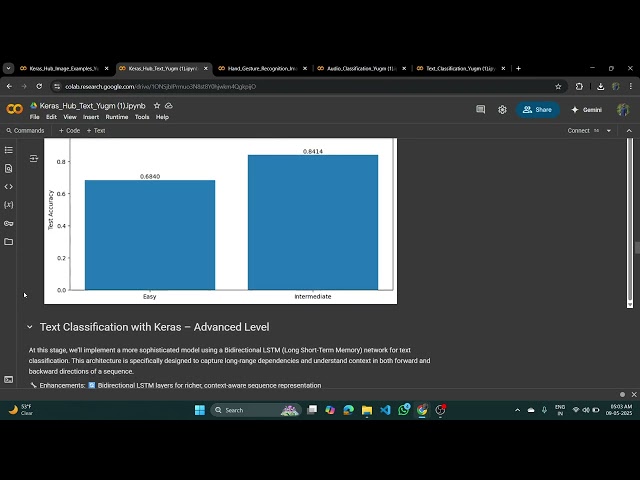Image resolution: width=640 pixels, height=480 pixels.
Task: Click the notebook vertical scrollbar
Action: [637, 248]
